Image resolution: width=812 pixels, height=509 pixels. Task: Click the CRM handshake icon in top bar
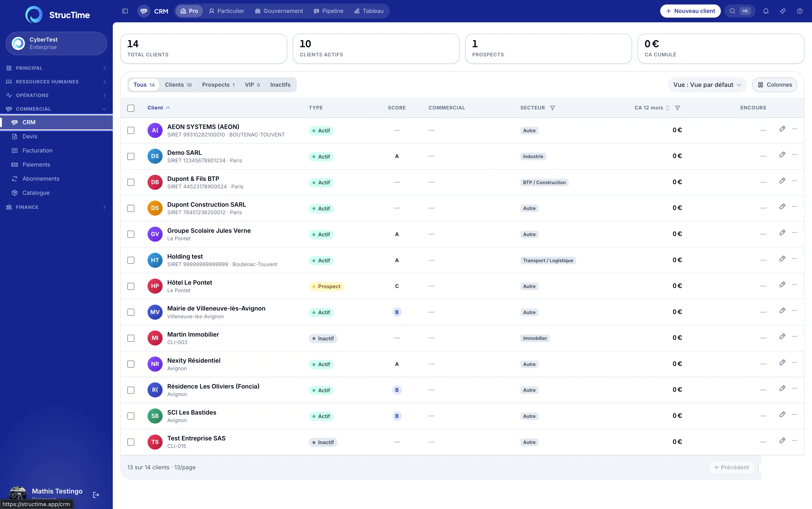click(144, 11)
